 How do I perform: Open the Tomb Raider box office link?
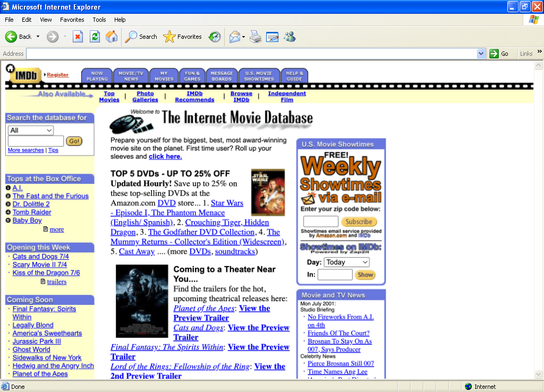[32, 212]
